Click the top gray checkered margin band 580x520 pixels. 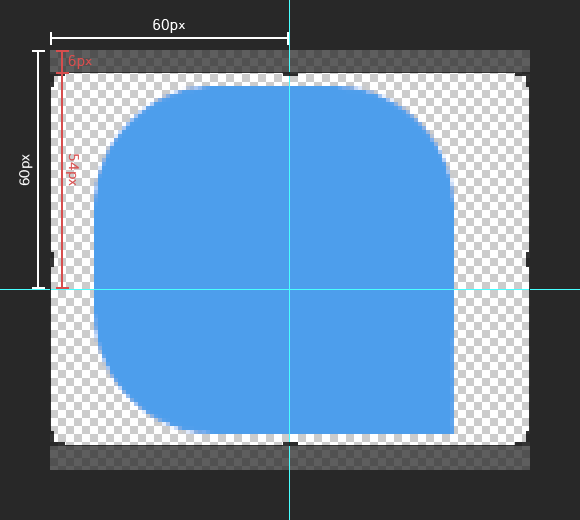point(290,61)
